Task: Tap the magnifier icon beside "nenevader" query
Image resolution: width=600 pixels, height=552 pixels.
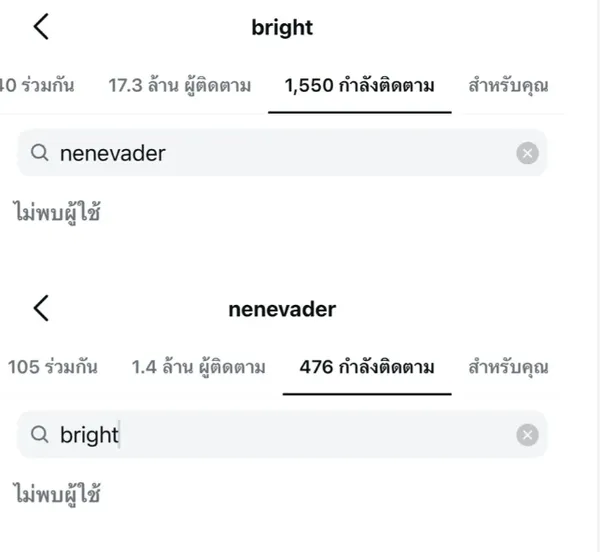Action: [x=40, y=153]
